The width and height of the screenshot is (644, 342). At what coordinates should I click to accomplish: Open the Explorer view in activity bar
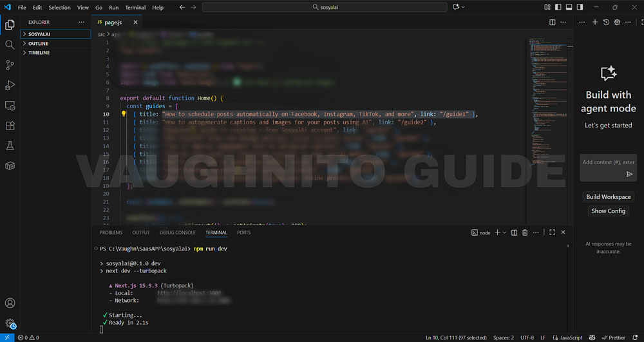tap(10, 25)
